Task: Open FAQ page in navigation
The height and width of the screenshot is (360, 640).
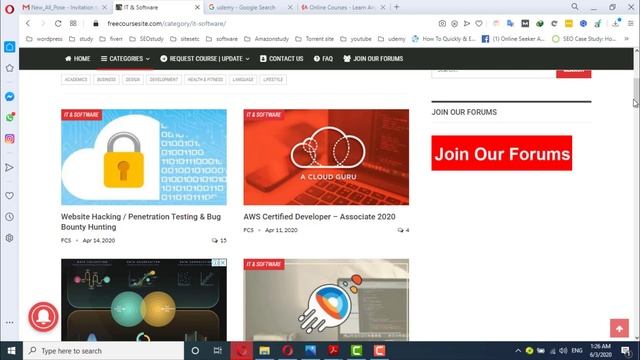Action: (x=323, y=59)
